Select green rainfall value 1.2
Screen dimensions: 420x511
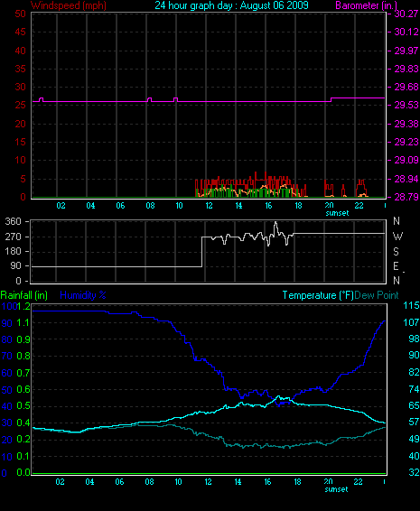23,306
